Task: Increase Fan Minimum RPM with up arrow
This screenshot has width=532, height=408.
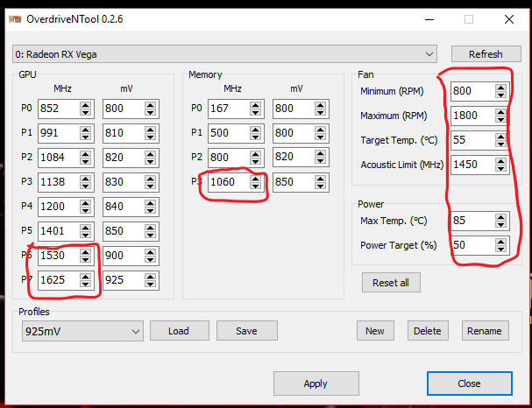Action: [x=500, y=88]
